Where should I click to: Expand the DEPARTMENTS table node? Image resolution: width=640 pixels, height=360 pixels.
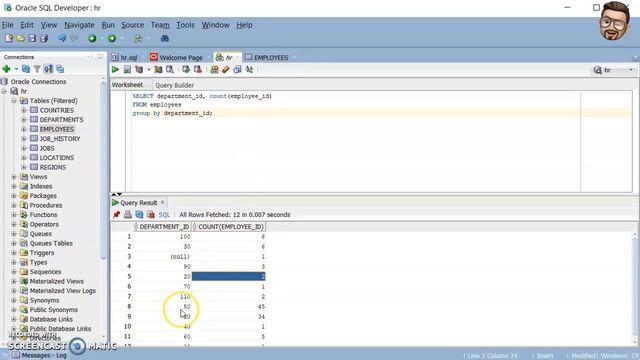24,120
